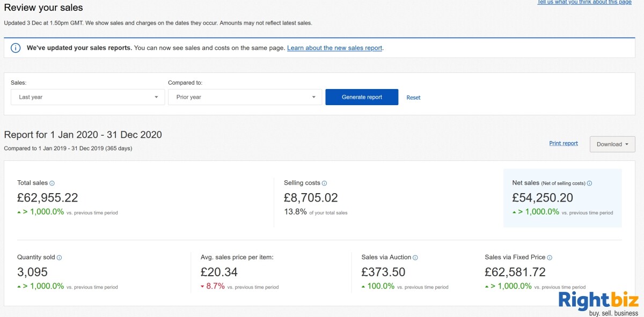The height and width of the screenshot is (317, 644).
Task: Click the Sales via Auction info icon
Action: point(415,257)
